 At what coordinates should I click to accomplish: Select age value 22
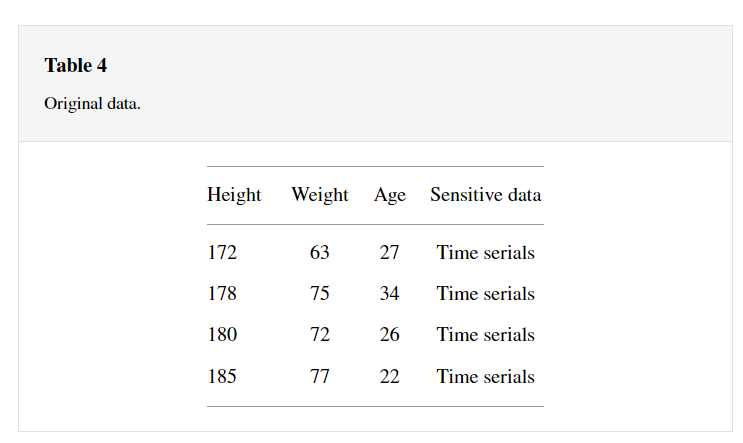[x=390, y=377]
